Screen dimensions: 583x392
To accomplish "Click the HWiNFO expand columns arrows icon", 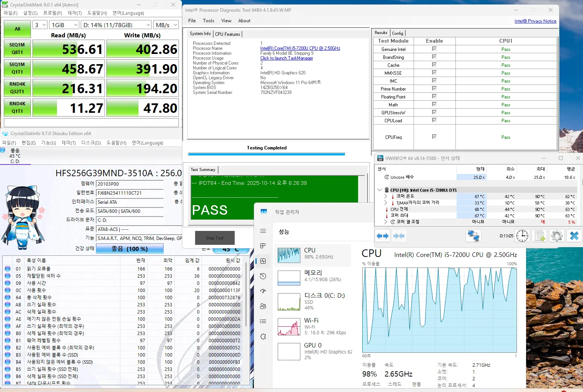I will point(383,236).
